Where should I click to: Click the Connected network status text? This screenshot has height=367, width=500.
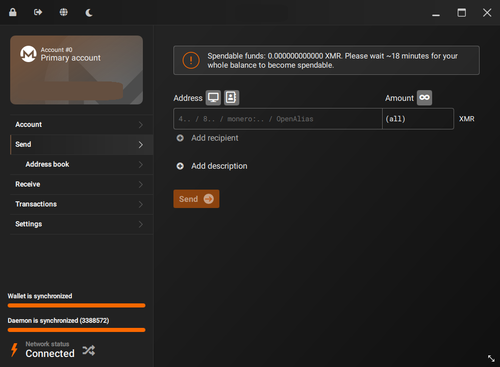pyautogui.click(x=50, y=353)
